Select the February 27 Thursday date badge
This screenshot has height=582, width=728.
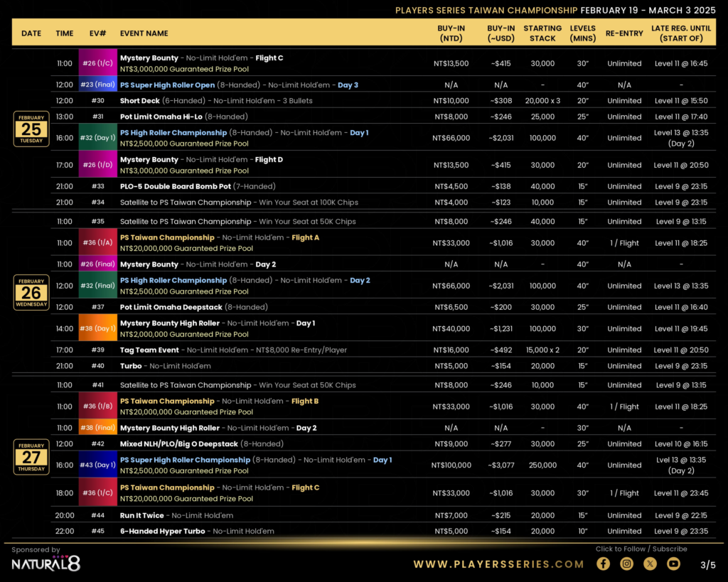[x=31, y=456]
